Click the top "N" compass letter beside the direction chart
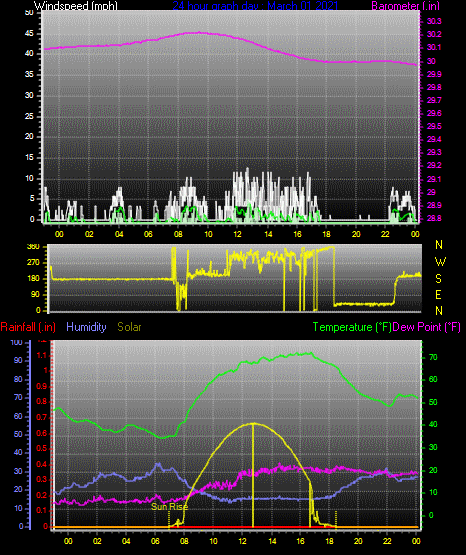This screenshot has height=555, width=466. [439, 245]
